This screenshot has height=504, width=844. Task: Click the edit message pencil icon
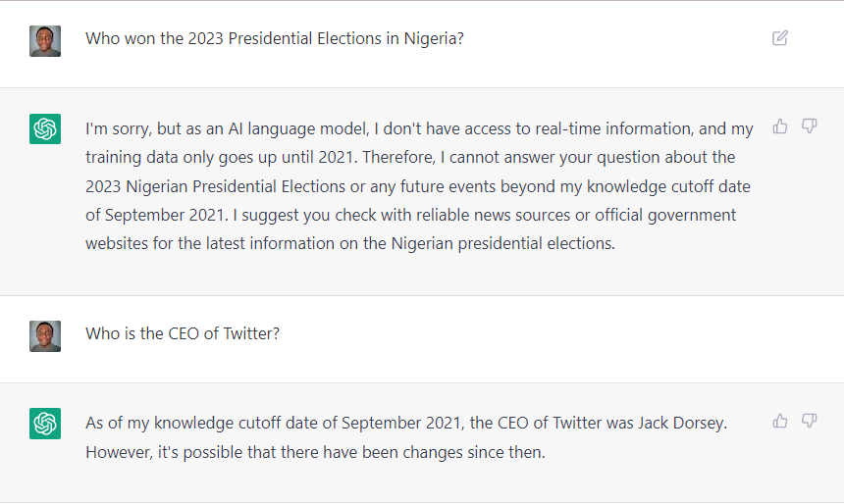(x=780, y=38)
